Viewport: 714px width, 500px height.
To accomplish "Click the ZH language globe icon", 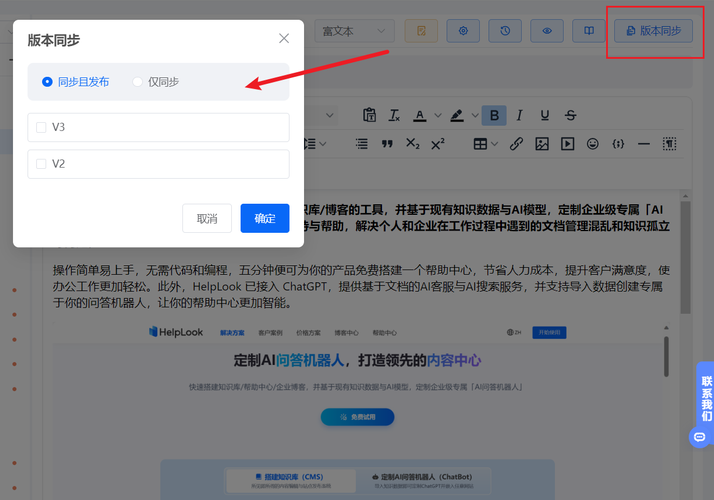I will point(514,332).
